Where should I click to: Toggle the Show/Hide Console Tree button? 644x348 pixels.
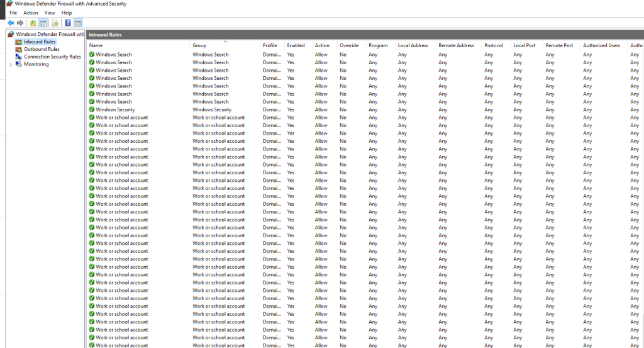43,23
